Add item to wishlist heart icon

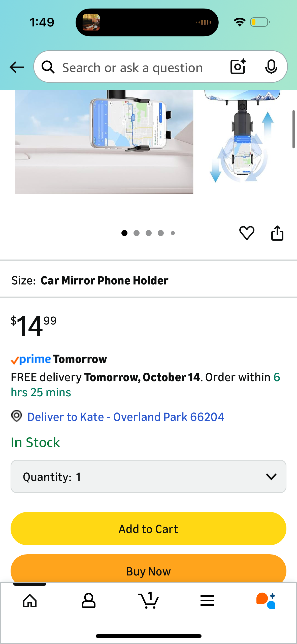coord(247,233)
